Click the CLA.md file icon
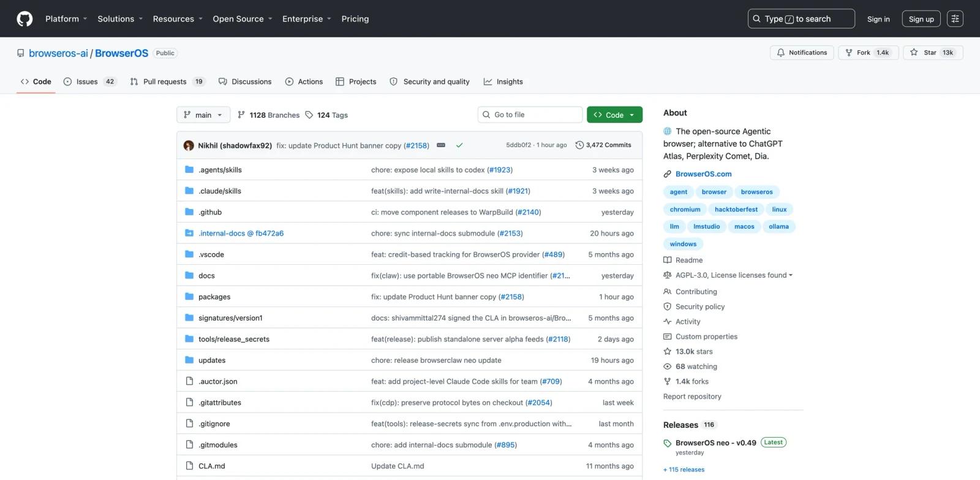This screenshot has height=480, width=980. tap(189, 466)
